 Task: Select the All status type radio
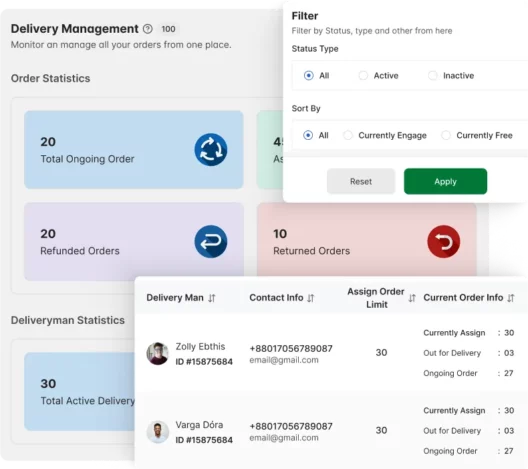[308, 75]
